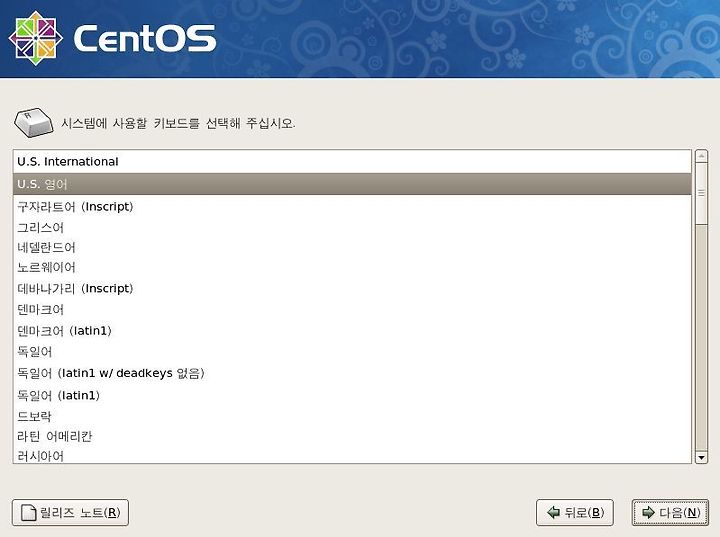Viewport: 720px width, 537px height.
Task: Choose 러시아어 keyboard layout
Action: 352,456
